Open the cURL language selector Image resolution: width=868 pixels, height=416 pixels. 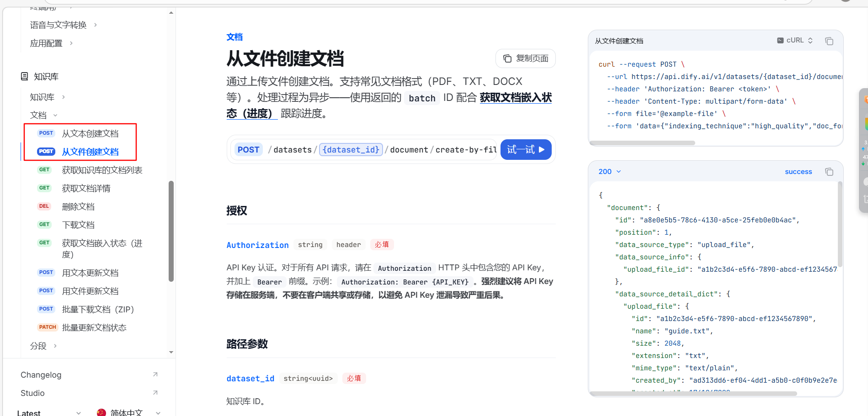point(795,40)
